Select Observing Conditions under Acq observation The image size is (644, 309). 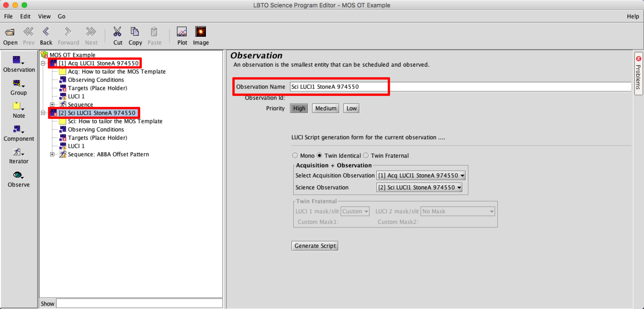96,80
